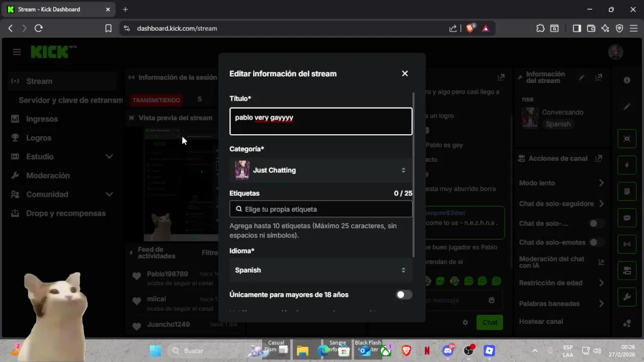The height and width of the screenshot is (362, 644).
Task: Open the emoji picker in chat input
Action: [492, 300]
